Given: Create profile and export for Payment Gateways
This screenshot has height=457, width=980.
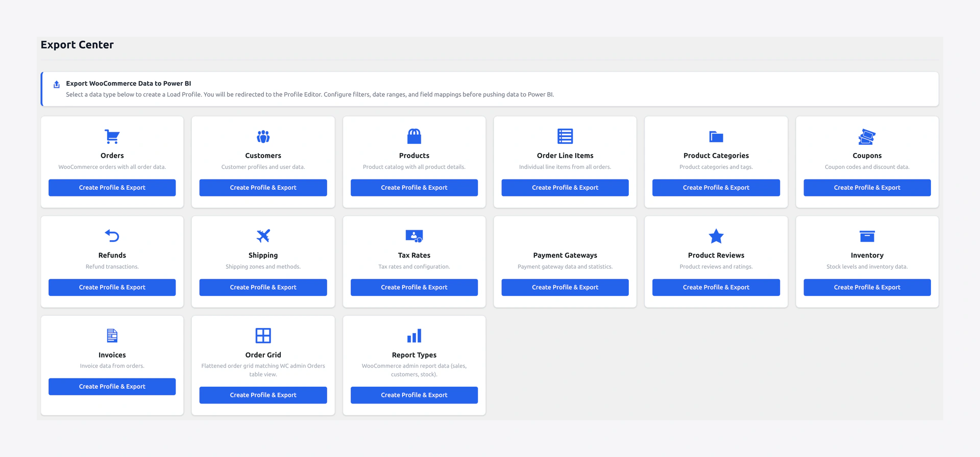Looking at the screenshot, I should tap(565, 287).
